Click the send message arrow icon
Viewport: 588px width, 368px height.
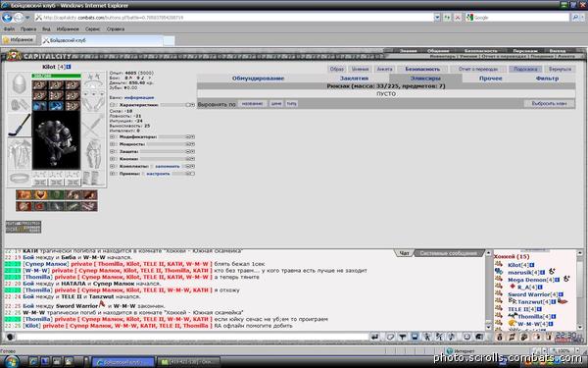[374, 337]
